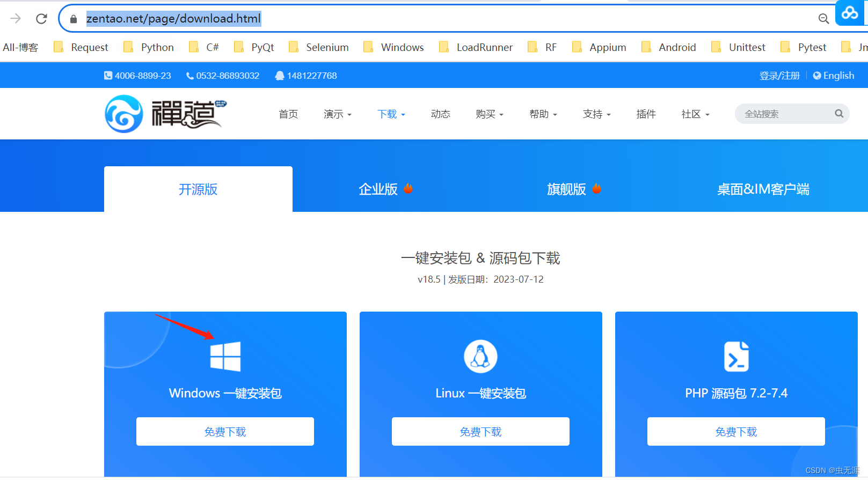Open the Appium bookmark folder
Image resolution: width=868 pixels, height=480 pixels.
599,47
